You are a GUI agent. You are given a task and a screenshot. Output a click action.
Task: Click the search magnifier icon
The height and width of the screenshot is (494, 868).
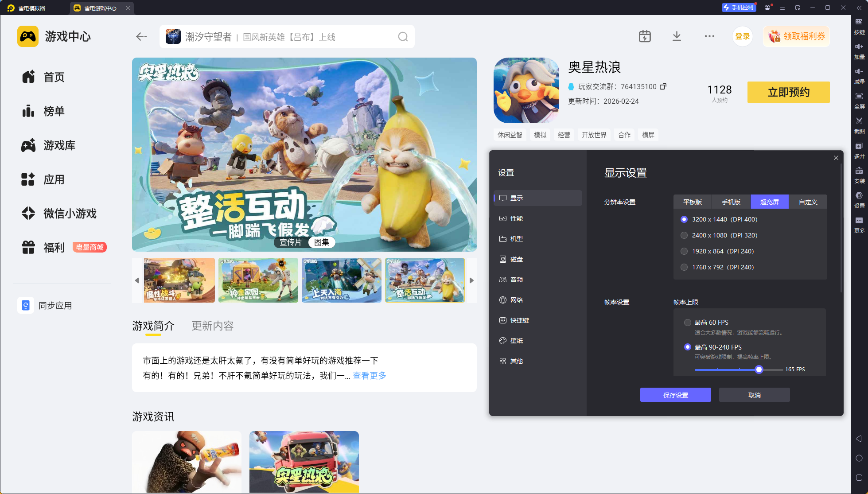point(402,37)
